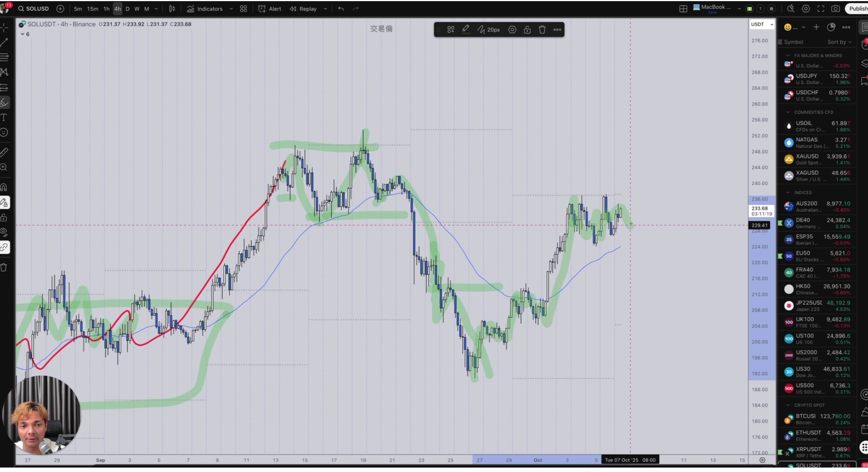The height and width of the screenshot is (472, 868).
Task: Select the brush drawing tool in left sidebar
Action: click(4, 102)
